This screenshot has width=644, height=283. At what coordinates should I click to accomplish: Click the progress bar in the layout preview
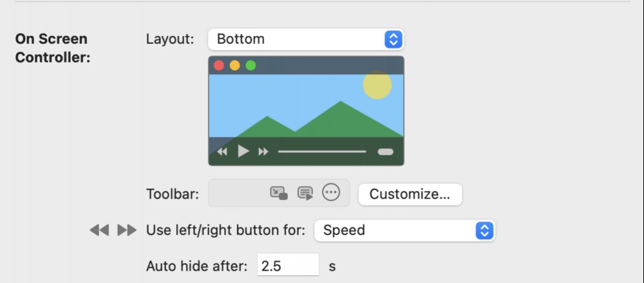(x=322, y=151)
